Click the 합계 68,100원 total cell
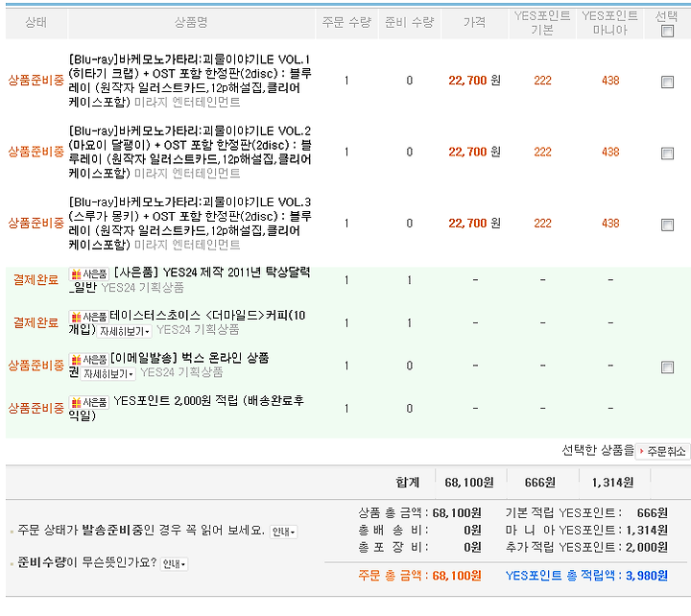Image resolution: width=691 pixels, height=616 pixels. 469,483
